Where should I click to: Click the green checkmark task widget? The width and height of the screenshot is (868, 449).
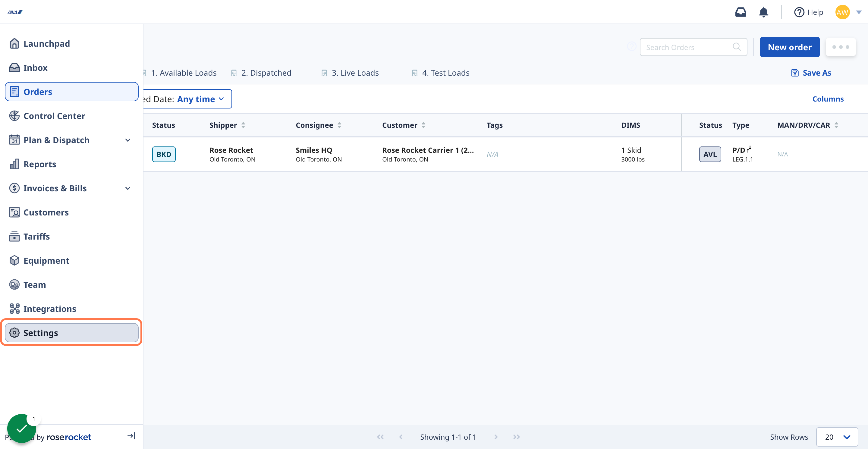click(22, 429)
